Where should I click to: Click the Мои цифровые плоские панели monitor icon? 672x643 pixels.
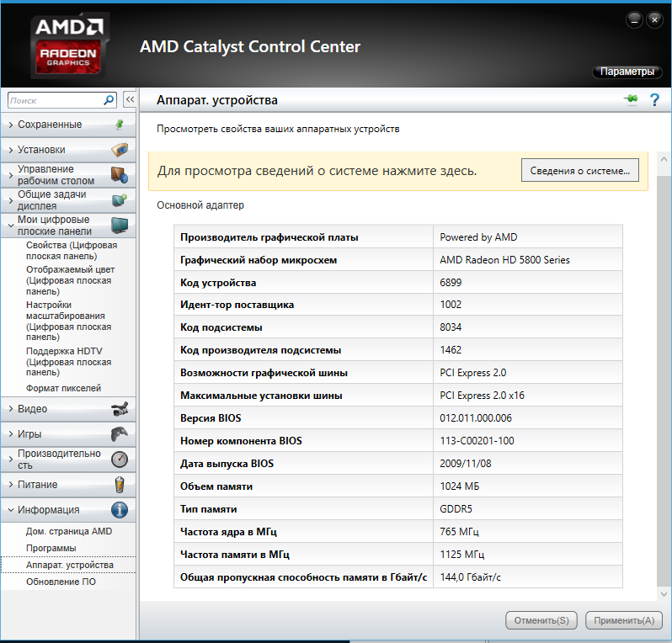[120, 226]
